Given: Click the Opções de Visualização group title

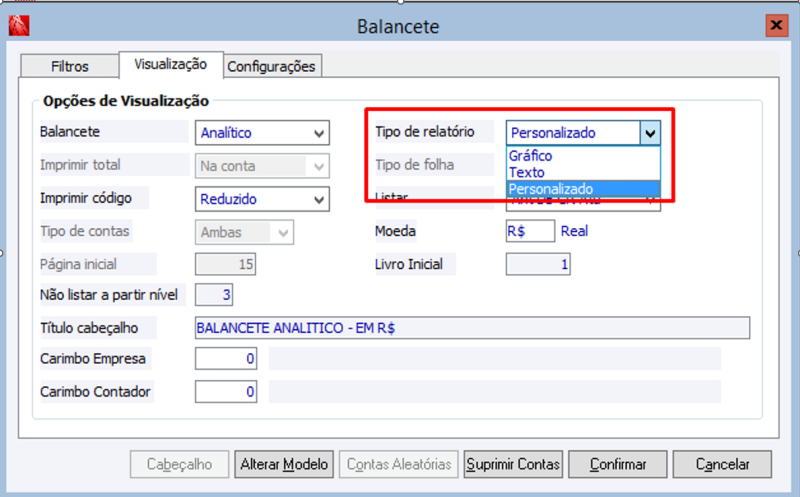Looking at the screenshot, I should click(126, 101).
